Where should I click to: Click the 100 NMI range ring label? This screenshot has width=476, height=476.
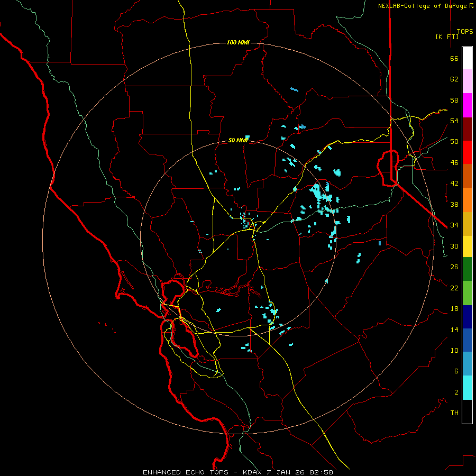pyautogui.click(x=239, y=42)
